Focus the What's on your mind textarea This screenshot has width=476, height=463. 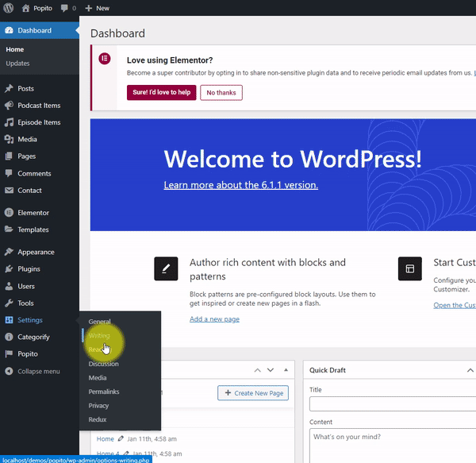pyautogui.click(x=393, y=446)
